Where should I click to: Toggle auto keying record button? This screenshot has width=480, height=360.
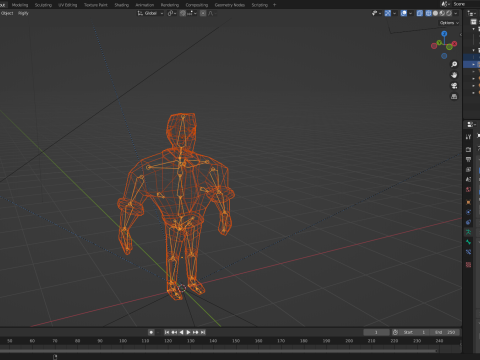151,332
